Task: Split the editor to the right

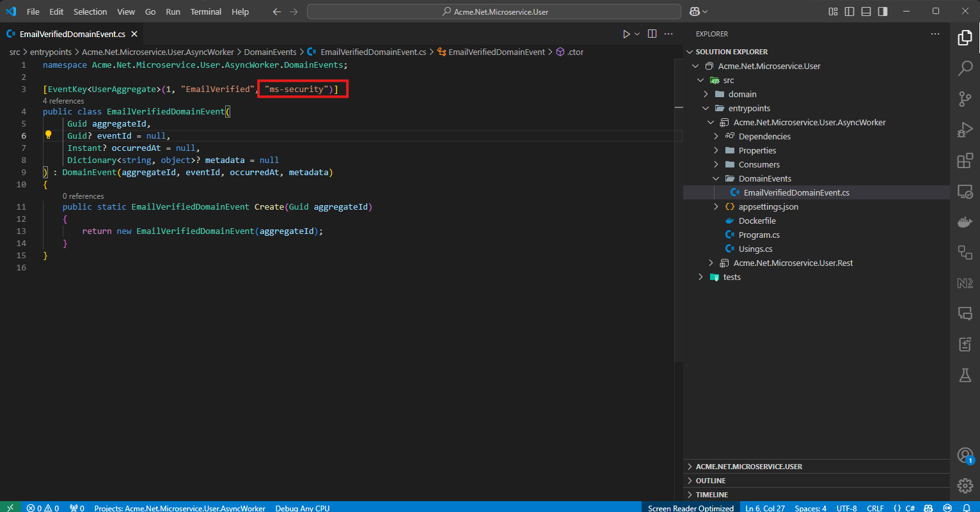Action: click(x=652, y=34)
